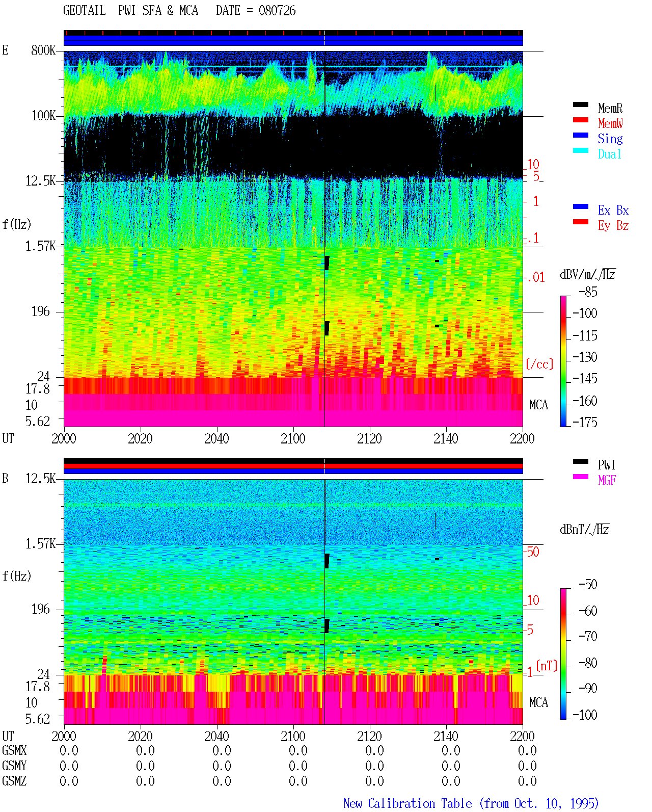The width and height of the screenshot is (652, 812).
Task: Click the 12.5K label on B panel
Action: coord(40,478)
